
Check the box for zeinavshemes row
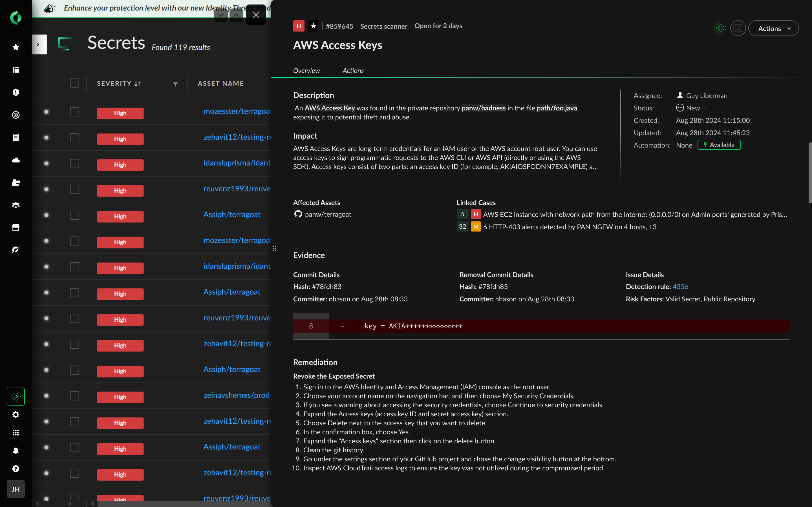coord(74,396)
